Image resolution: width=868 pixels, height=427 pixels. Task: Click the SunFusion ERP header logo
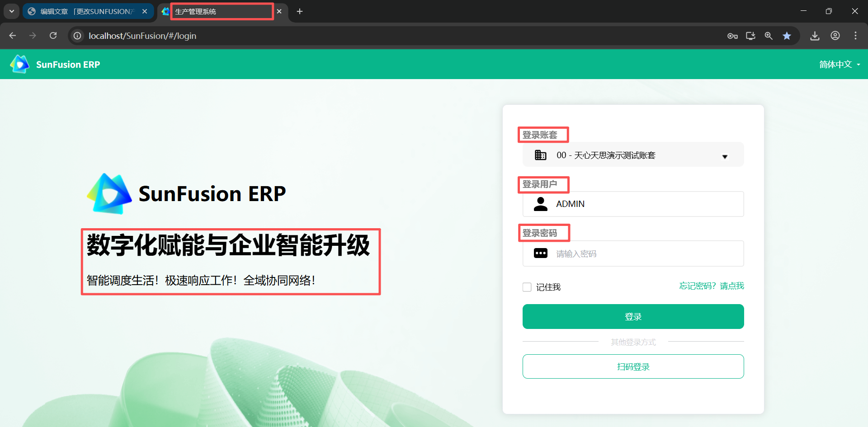tap(55, 65)
